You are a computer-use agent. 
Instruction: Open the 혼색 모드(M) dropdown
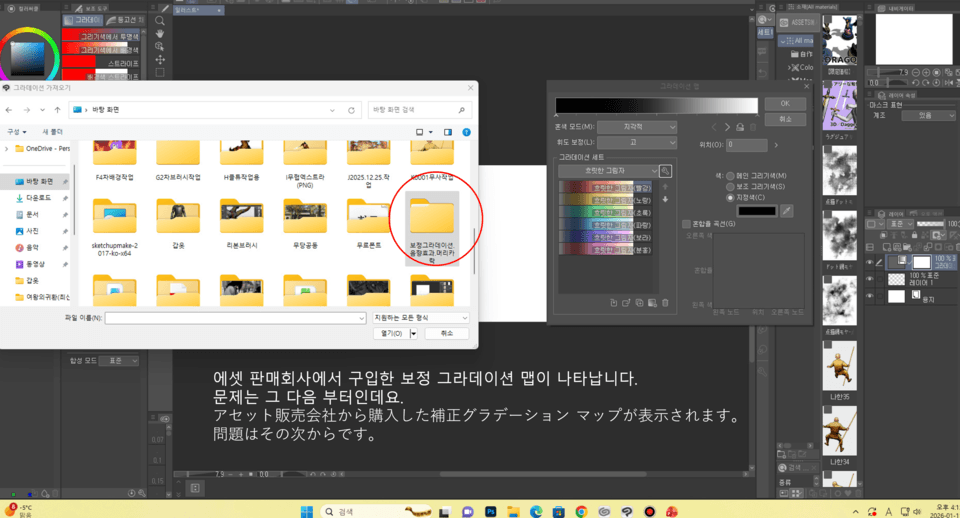pos(637,127)
